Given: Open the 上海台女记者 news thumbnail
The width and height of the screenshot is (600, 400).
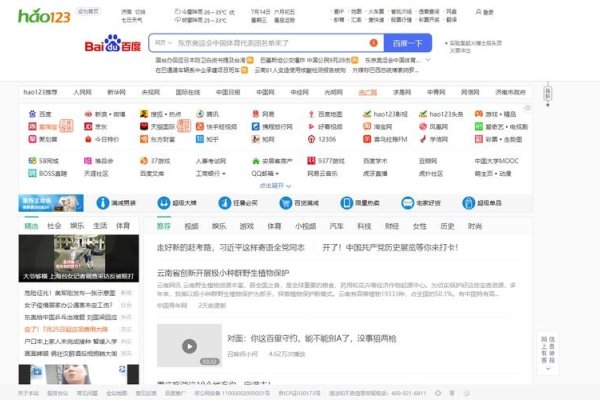Looking at the screenshot, I should tap(79, 258).
